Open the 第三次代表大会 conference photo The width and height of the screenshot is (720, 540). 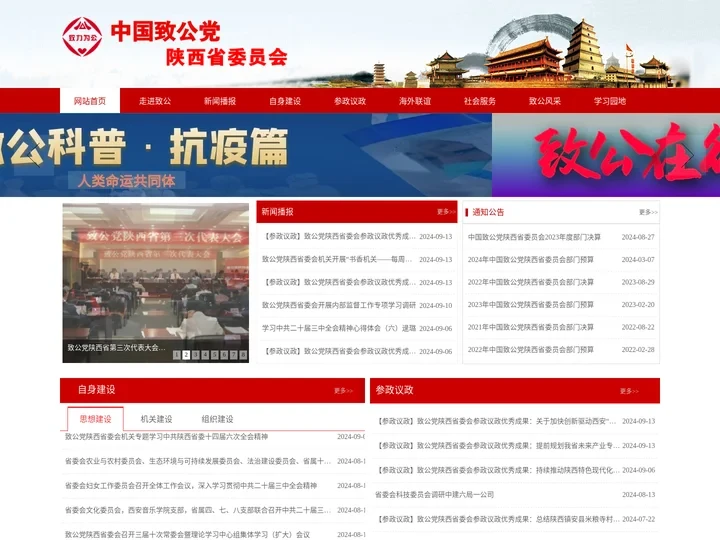[x=156, y=283]
